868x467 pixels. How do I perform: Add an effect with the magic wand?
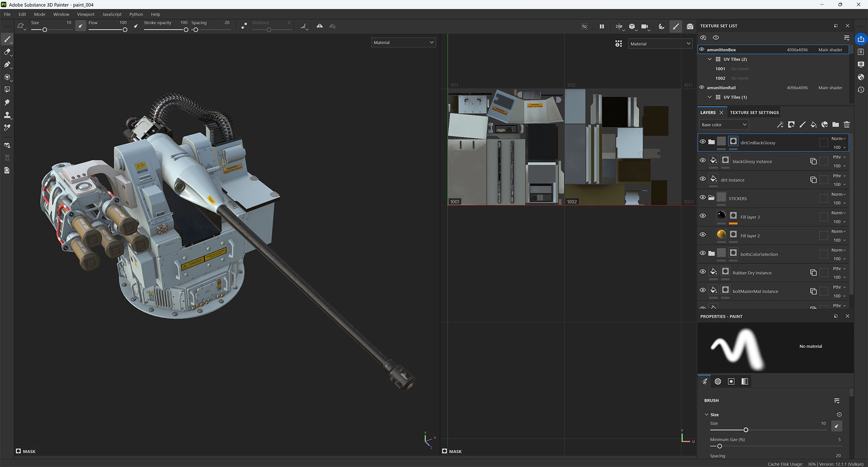[x=780, y=125]
